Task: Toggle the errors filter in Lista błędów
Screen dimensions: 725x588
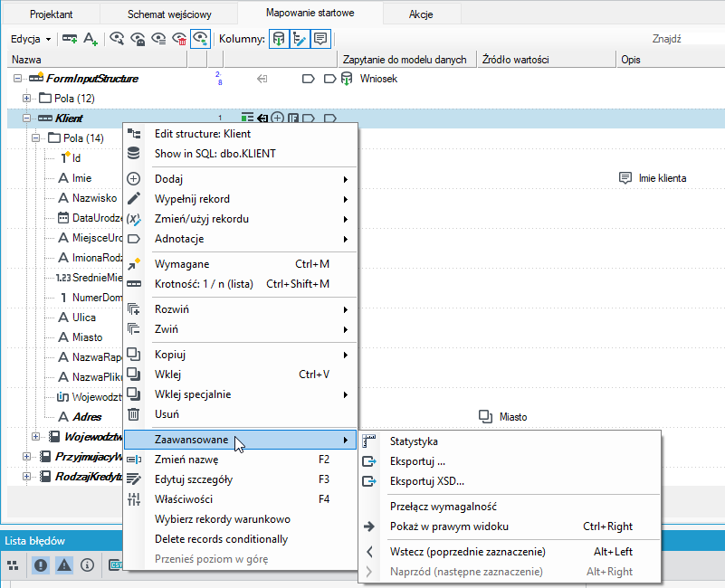Action: pos(41,564)
